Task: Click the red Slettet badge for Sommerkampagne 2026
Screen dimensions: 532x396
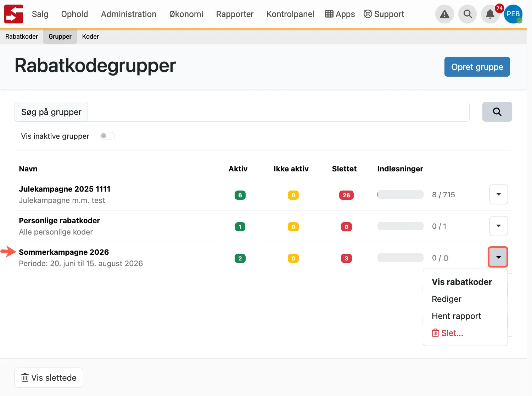Action: [346, 258]
